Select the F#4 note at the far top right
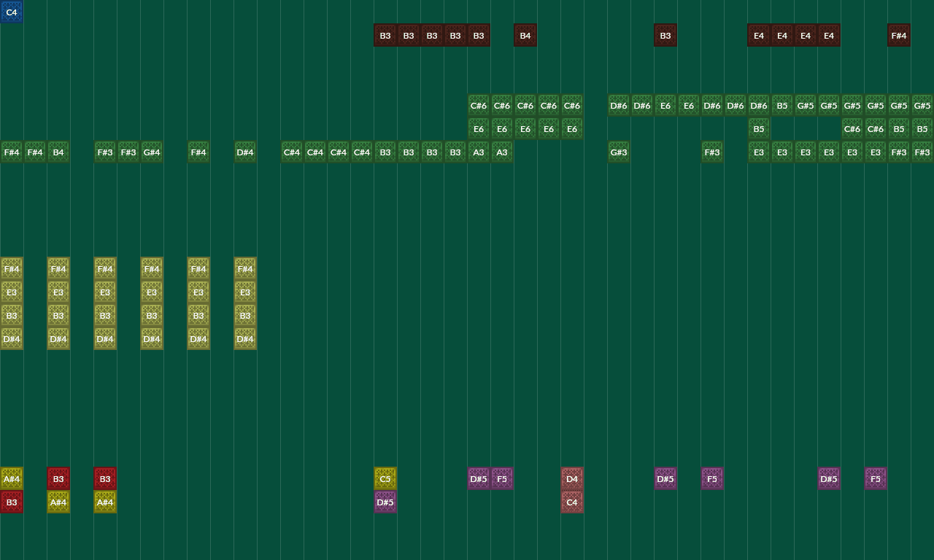Viewport: 934px width, 560px height. [899, 35]
